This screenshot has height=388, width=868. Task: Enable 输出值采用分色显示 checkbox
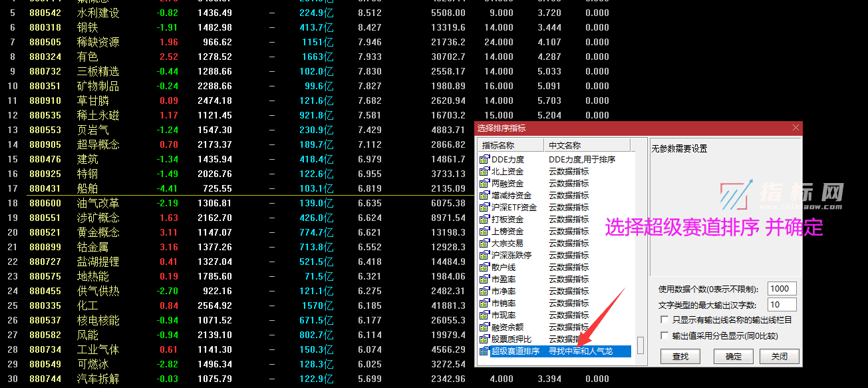coord(665,336)
